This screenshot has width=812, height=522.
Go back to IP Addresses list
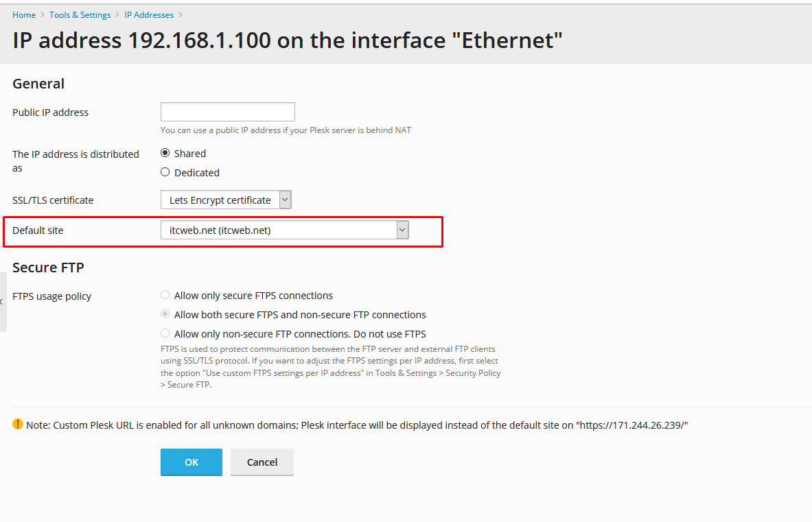[149, 14]
